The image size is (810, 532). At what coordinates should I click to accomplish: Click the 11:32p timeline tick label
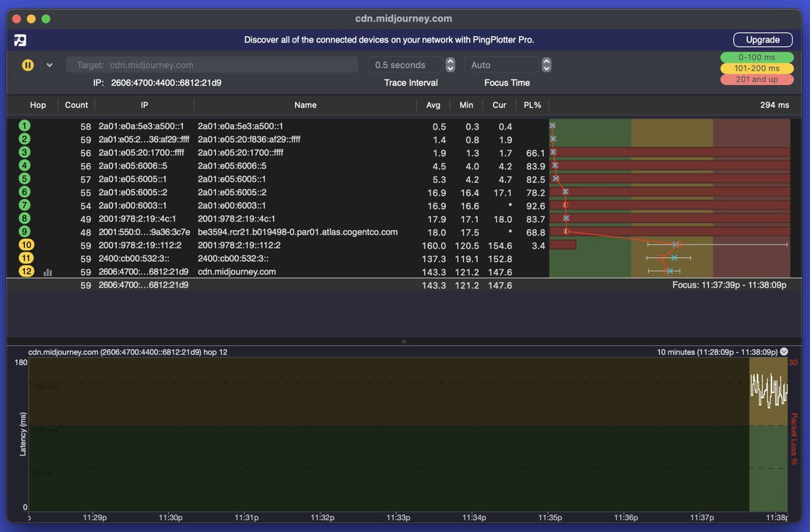click(x=323, y=518)
